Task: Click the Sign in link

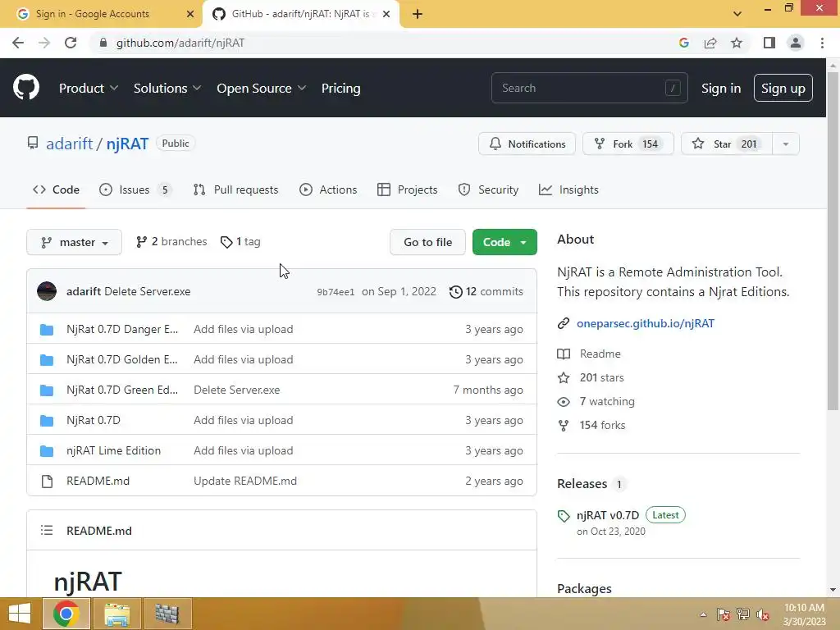Action: pyautogui.click(x=721, y=88)
